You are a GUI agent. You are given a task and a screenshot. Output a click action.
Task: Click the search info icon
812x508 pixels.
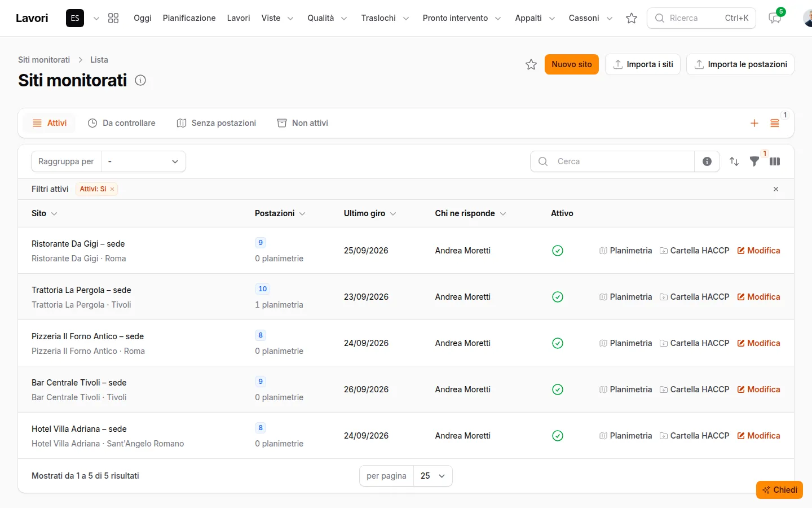[x=707, y=161]
